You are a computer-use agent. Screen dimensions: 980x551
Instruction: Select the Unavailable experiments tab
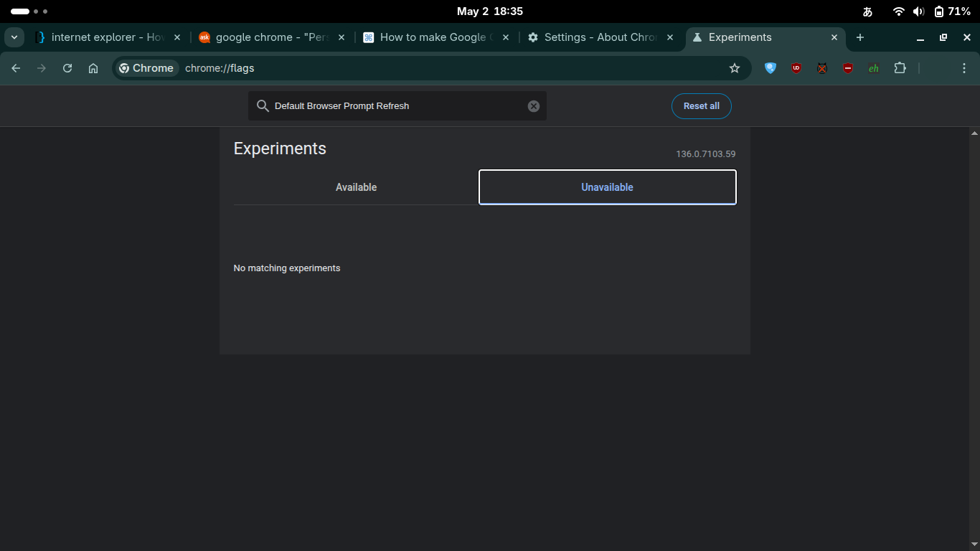click(x=608, y=187)
